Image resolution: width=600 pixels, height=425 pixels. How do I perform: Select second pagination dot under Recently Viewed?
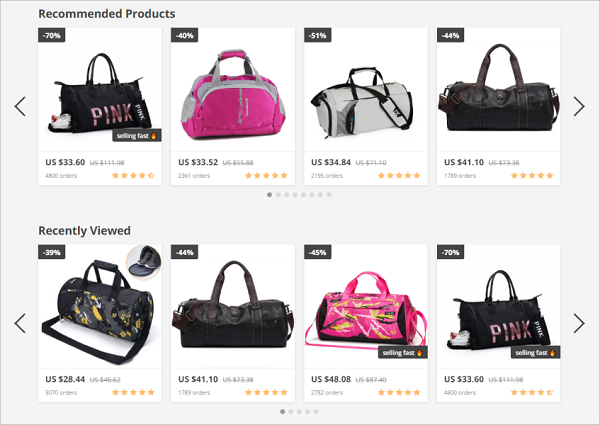[291, 412]
